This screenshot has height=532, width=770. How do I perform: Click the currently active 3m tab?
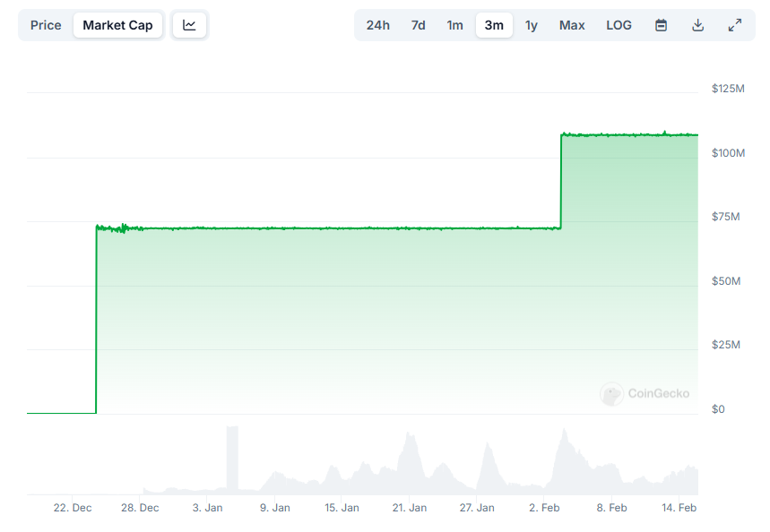(494, 25)
